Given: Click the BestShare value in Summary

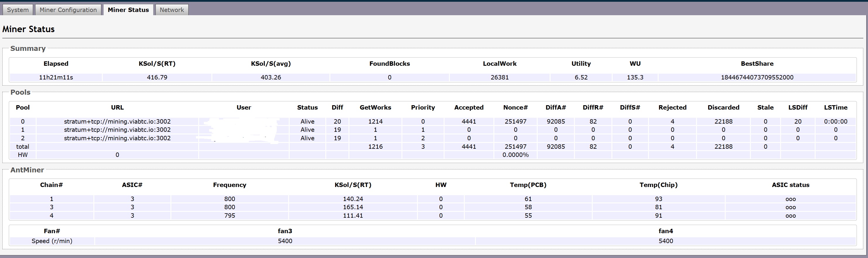Looking at the screenshot, I should (x=757, y=77).
